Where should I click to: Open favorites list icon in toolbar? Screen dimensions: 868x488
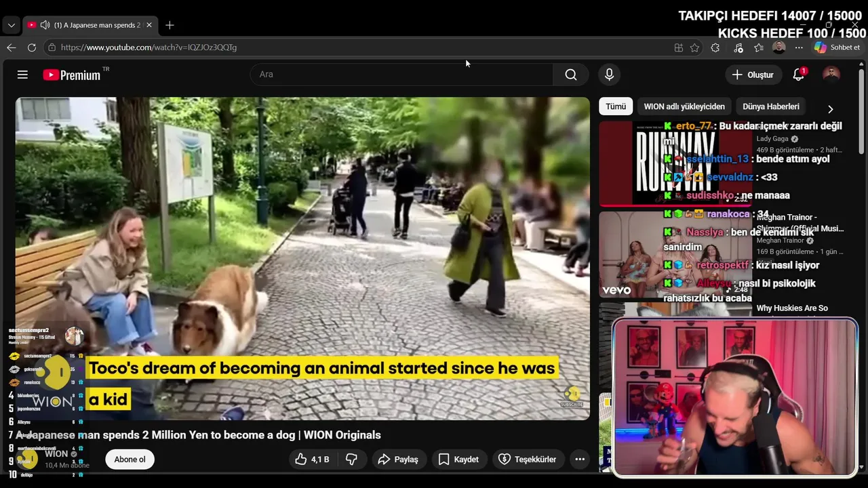coord(759,47)
